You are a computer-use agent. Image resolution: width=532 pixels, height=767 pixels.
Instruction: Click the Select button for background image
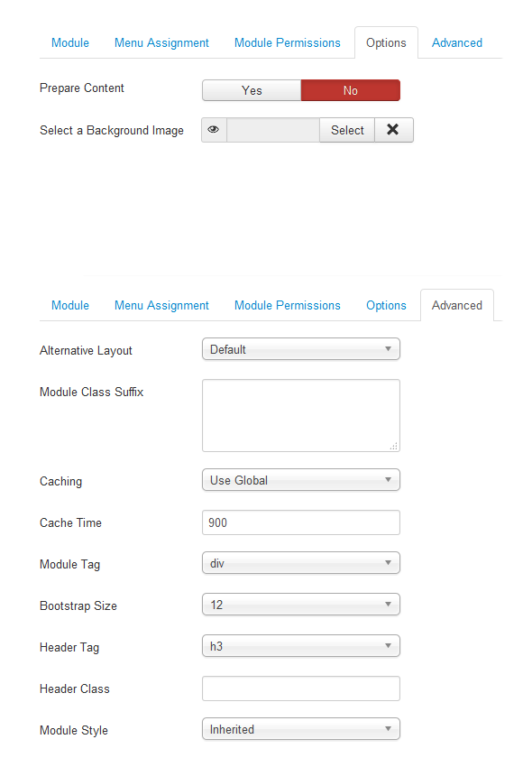tap(347, 130)
